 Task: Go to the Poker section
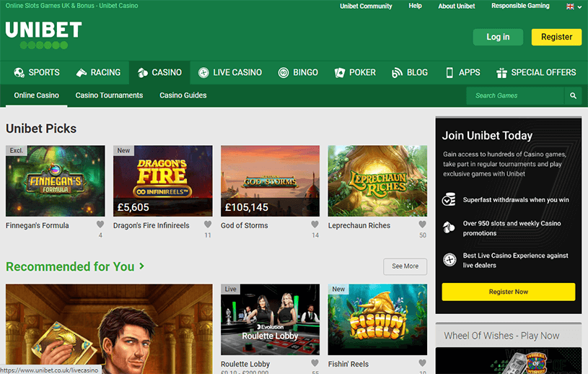[x=355, y=72]
